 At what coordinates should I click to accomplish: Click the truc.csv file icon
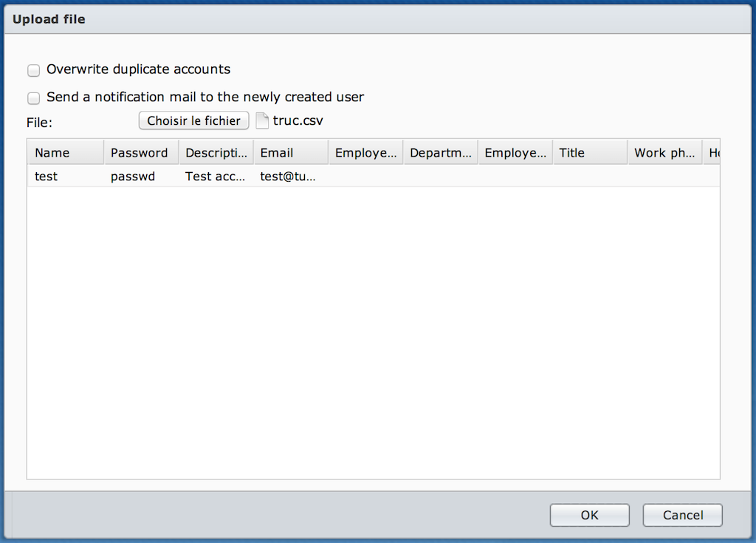[x=262, y=120]
